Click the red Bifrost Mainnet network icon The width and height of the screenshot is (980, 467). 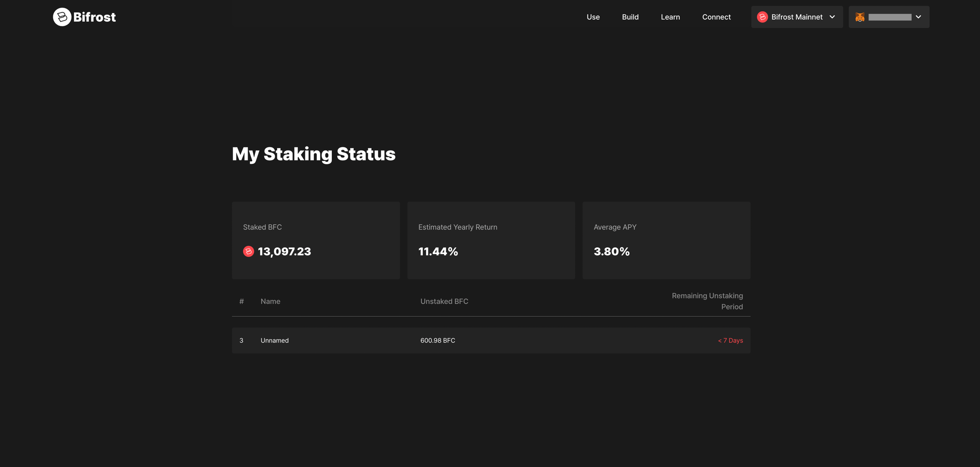tap(762, 17)
